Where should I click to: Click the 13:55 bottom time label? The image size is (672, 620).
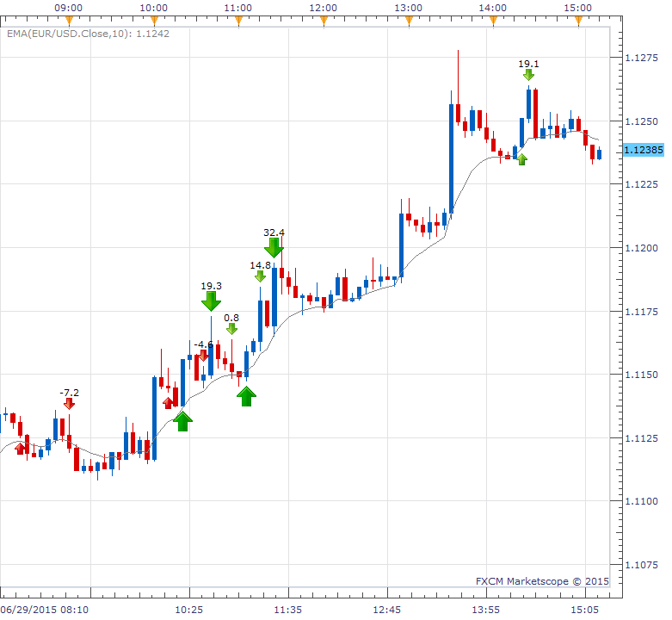486,610
